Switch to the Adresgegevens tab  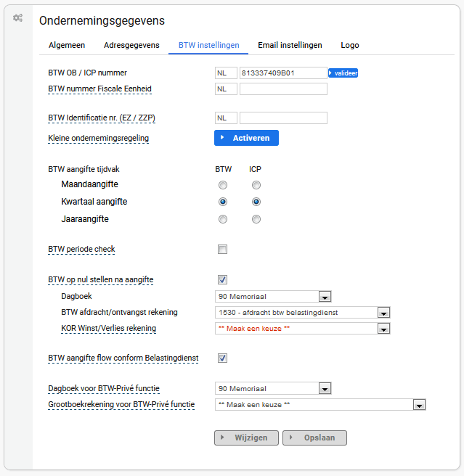click(x=131, y=45)
